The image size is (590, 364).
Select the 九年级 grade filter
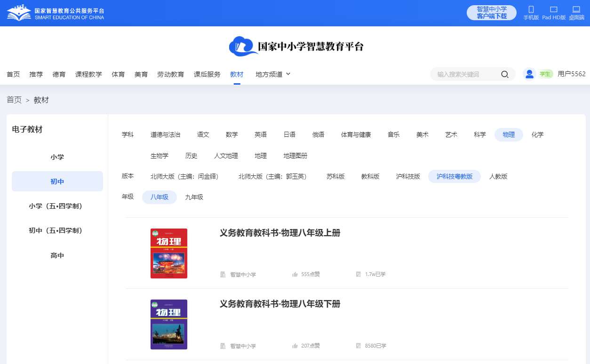(x=194, y=197)
